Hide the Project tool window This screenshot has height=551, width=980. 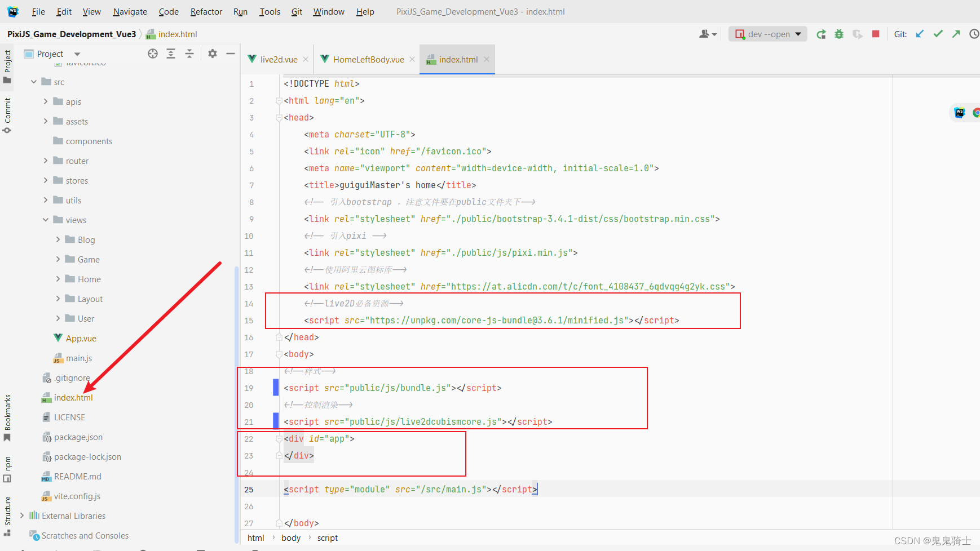point(230,54)
